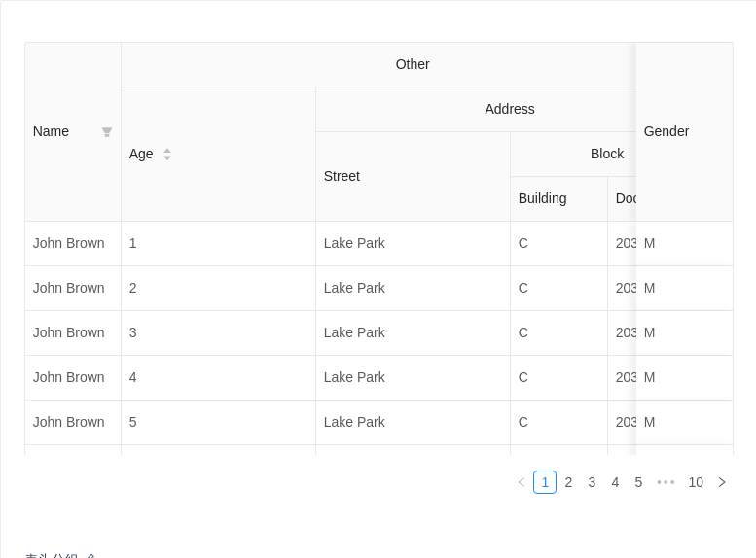This screenshot has width=756, height=558.
Task: Click the Age cell showing 2
Action: tap(218, 288)
